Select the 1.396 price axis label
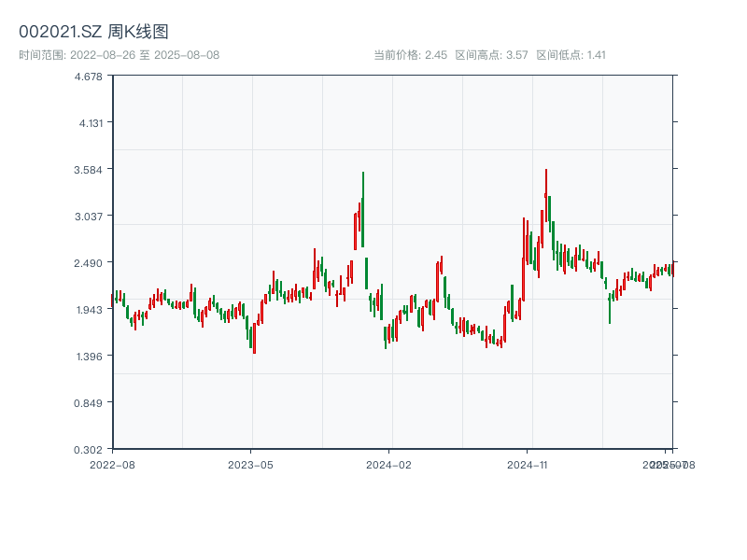Viewport: 747px width, 560px height. click(x=88, y=357)
